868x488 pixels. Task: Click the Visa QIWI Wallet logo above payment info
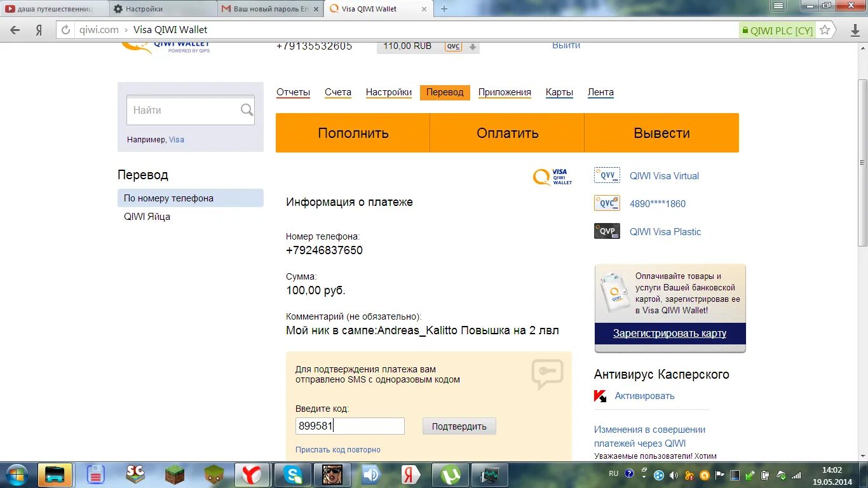point(552,177)
